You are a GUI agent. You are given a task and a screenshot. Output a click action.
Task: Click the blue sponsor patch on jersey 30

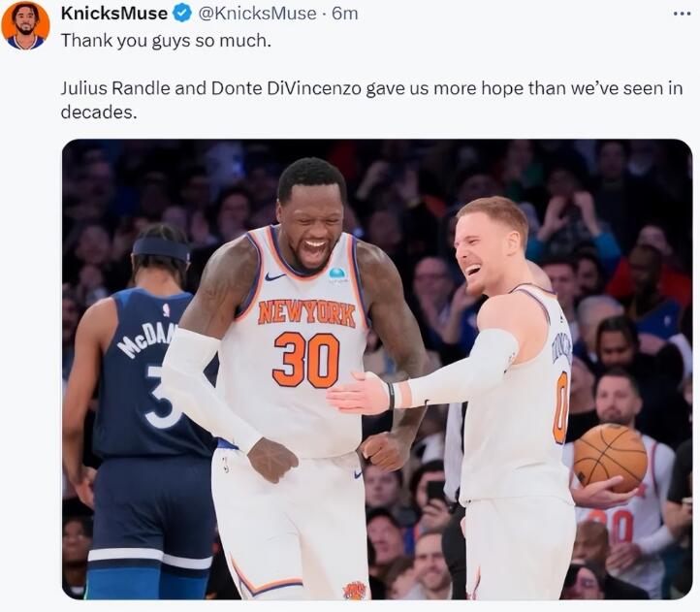point(338,274)
